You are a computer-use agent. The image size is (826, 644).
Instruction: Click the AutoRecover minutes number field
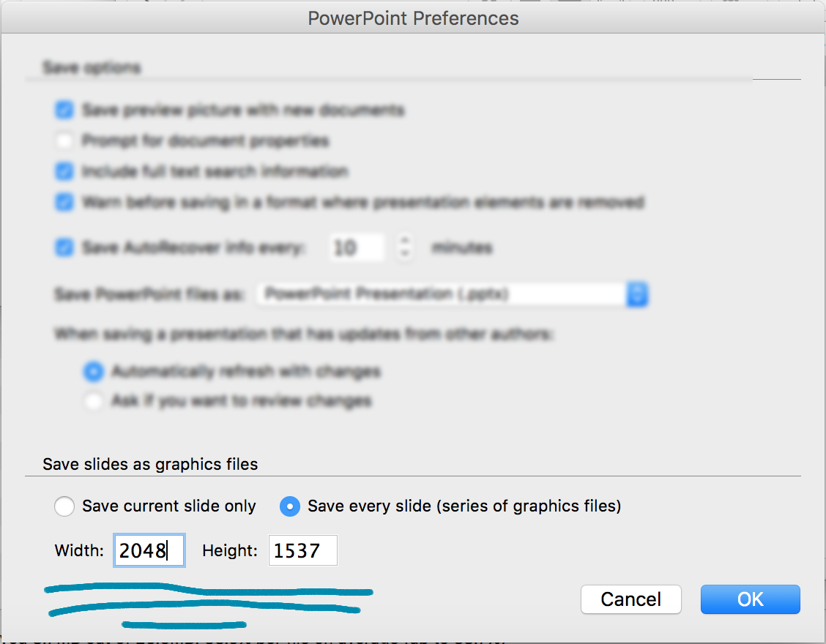(356, 248)
